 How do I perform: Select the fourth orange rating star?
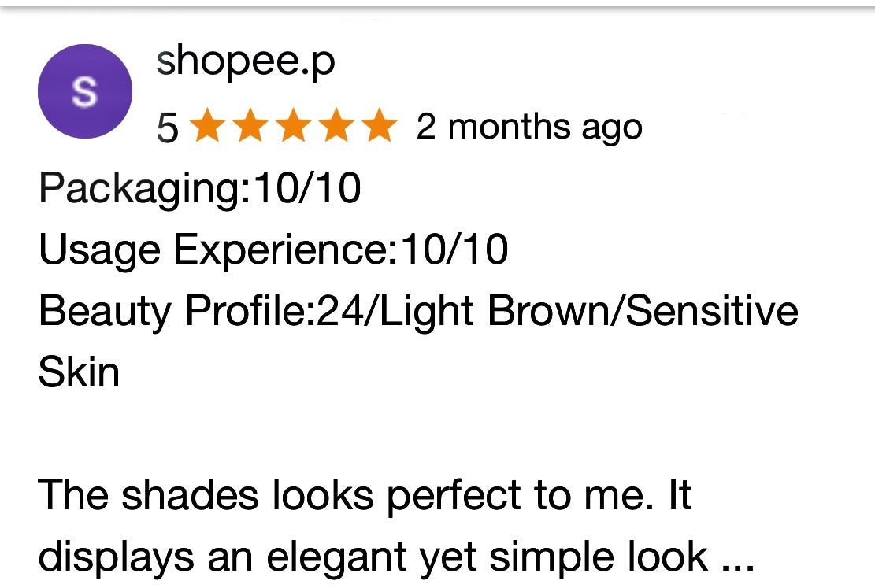point(336,125)
